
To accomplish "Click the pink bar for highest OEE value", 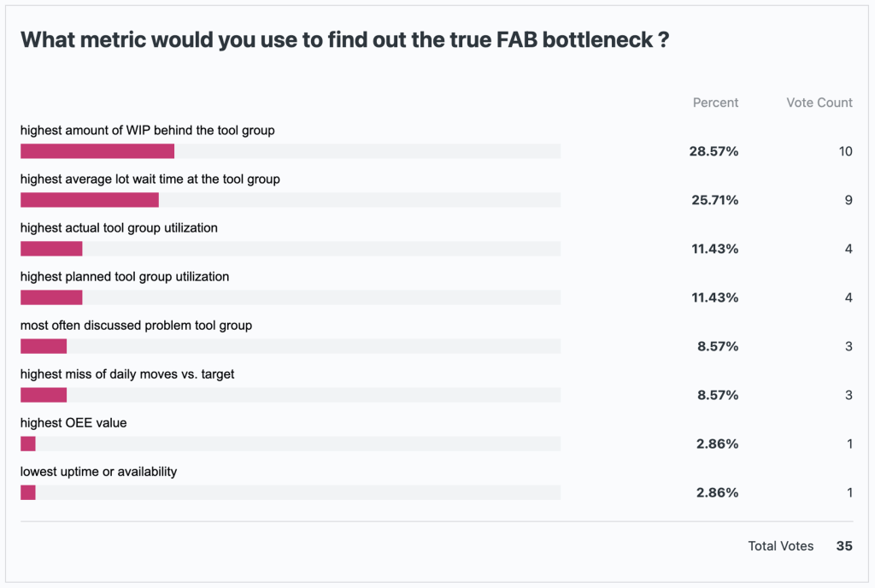I will coord(28,444).
